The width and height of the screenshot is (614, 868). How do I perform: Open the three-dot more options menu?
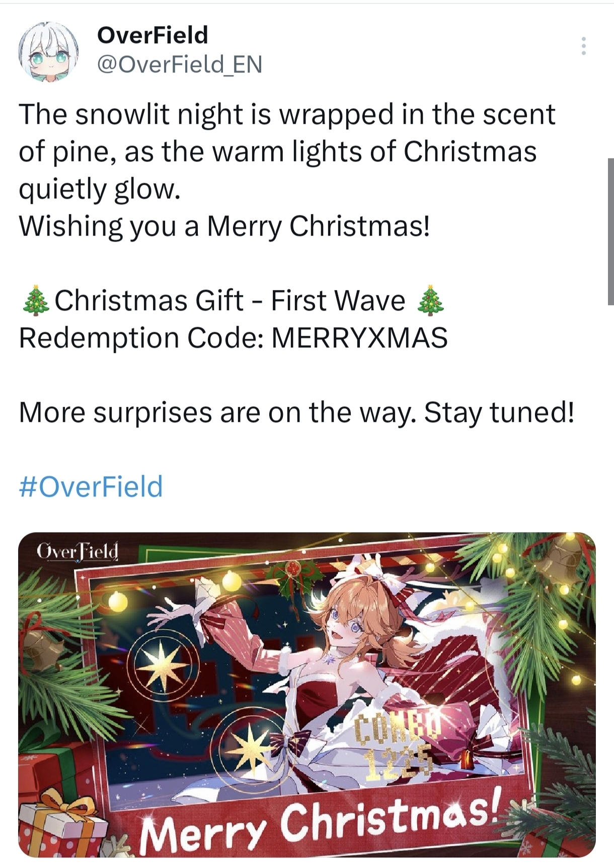point(583,46)
